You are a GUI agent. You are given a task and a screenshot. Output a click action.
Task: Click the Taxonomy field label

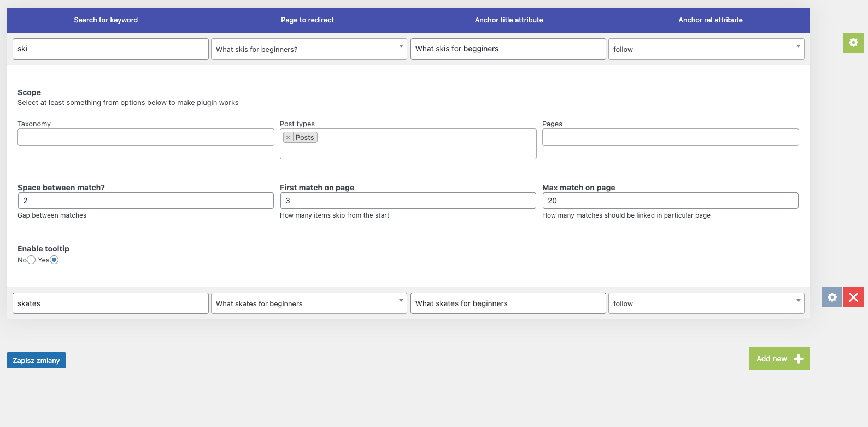(34, 124)
